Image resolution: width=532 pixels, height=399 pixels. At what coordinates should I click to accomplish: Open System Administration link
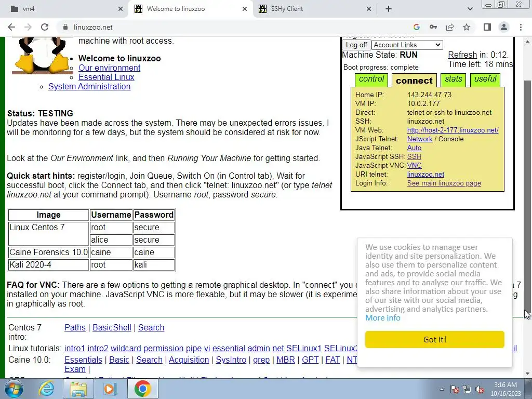coord(89,87)
